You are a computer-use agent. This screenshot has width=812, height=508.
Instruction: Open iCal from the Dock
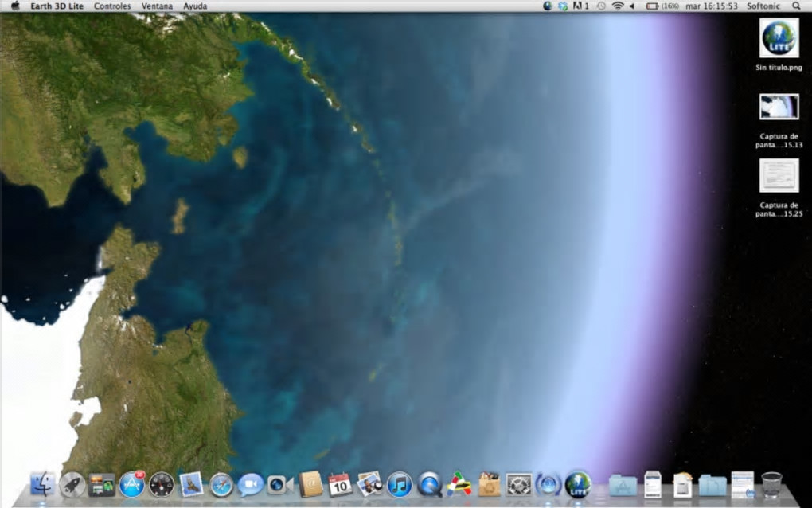[x=340, y=485]
